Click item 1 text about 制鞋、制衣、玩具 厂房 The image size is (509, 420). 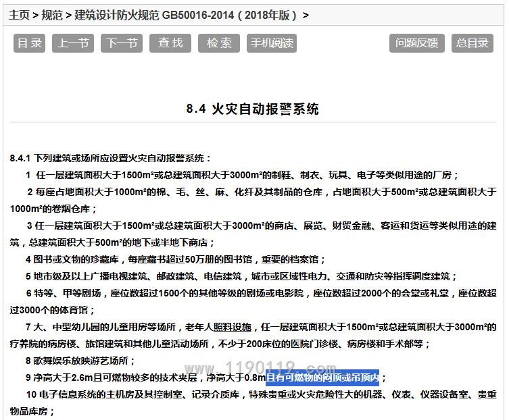coord(243,175)
